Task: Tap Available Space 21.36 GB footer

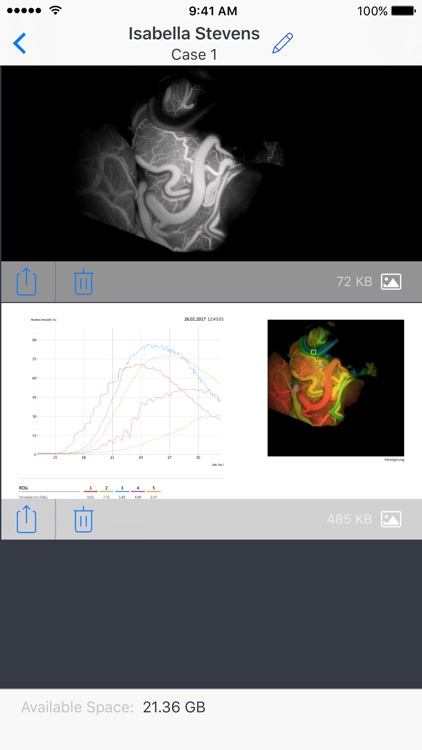Action: coord(113,707)
